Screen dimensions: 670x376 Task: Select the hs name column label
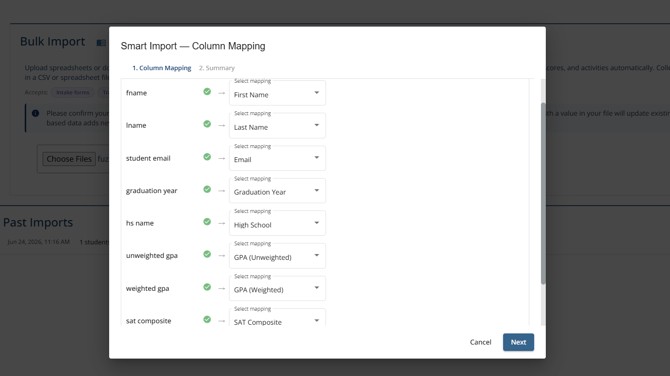pyautogui.click(x=140, y=223)
